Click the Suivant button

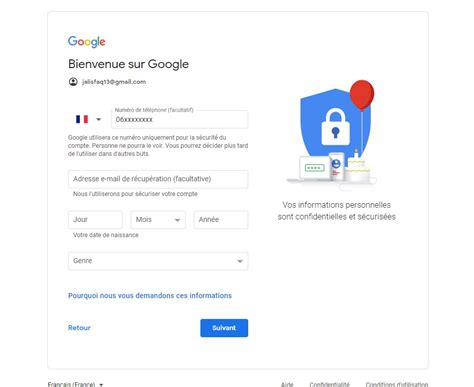click(x=224, y=328)
